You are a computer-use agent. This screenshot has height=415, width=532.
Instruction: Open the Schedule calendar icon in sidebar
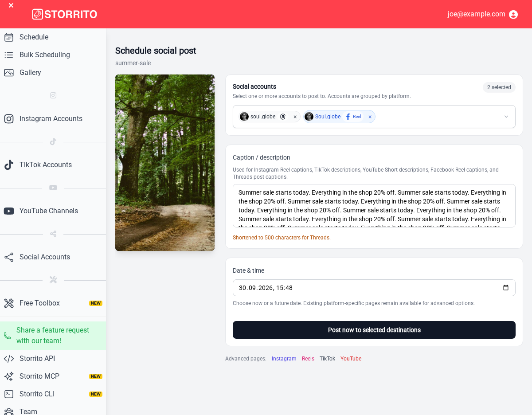point(9,37)
